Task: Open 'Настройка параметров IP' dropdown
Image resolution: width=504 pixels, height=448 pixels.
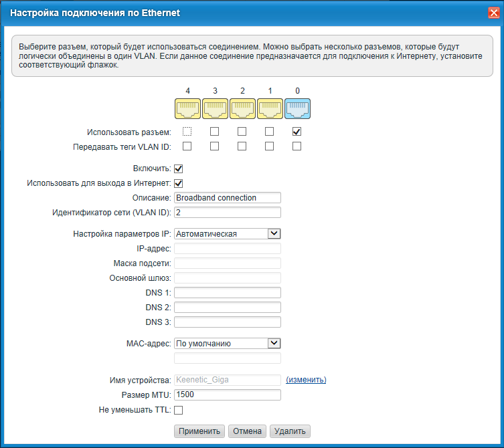Action: click(x=227, y=233)
